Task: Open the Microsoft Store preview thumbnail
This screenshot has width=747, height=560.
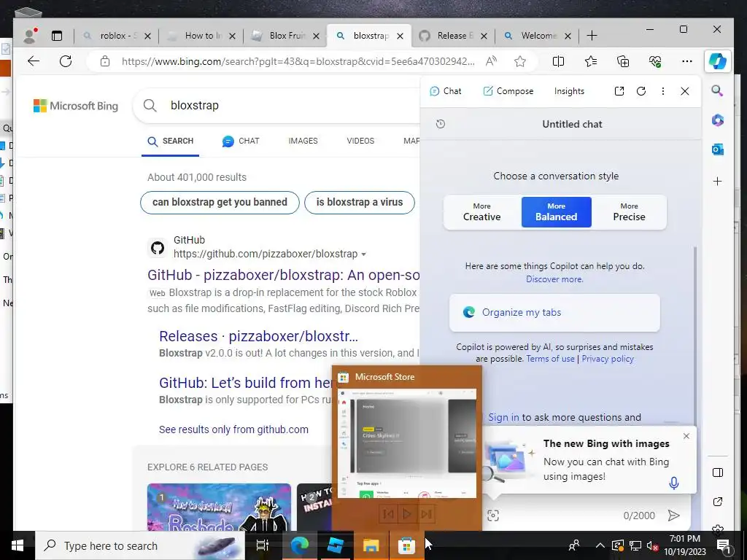Action: click(x=407, y=443)
